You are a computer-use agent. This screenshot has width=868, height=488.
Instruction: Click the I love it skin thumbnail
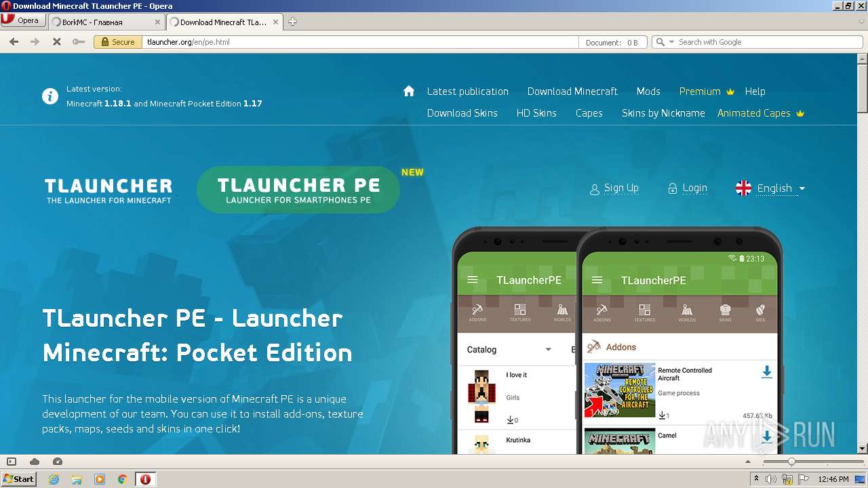click(481, 396)
